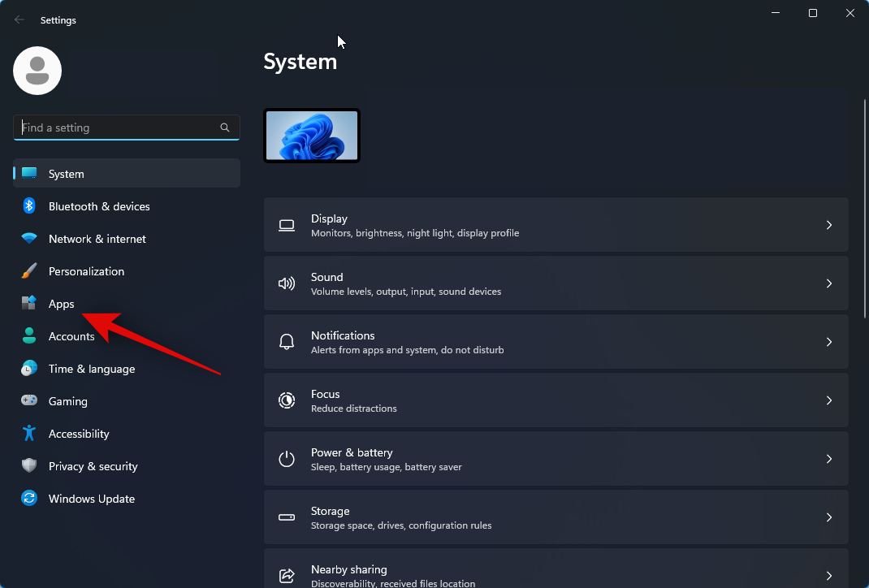Open the Nearby sharing chevron arrow
The width and height of the screenshot is (869, 588).
[829, 576]
